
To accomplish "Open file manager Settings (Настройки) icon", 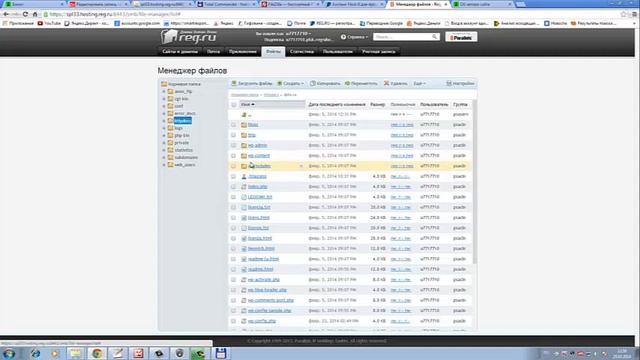I will 449,83.
